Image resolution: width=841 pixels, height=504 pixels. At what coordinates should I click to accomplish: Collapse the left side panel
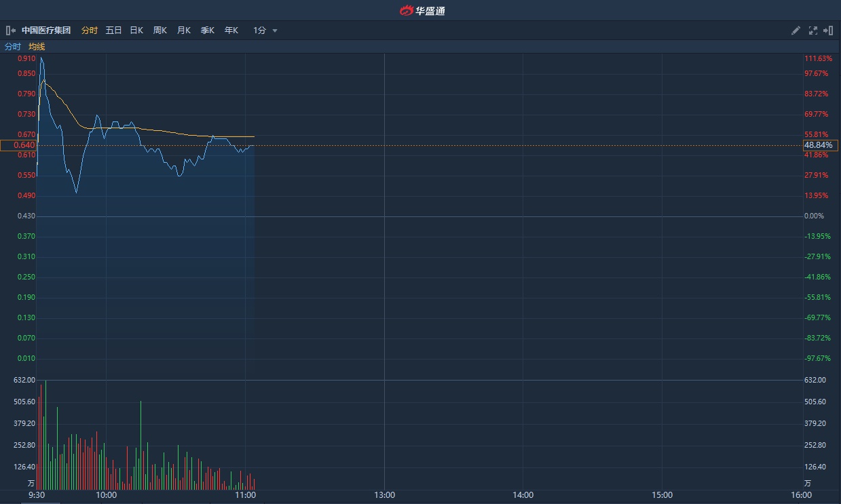[11, 31]
